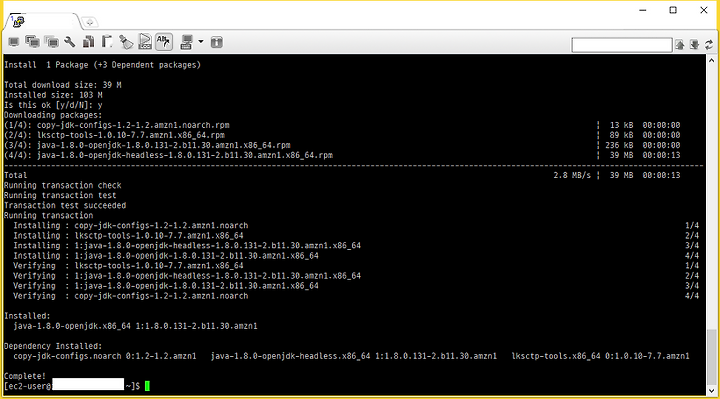
Task: Click 'Transaction test succeeded' line
Action: click(65, 205)
